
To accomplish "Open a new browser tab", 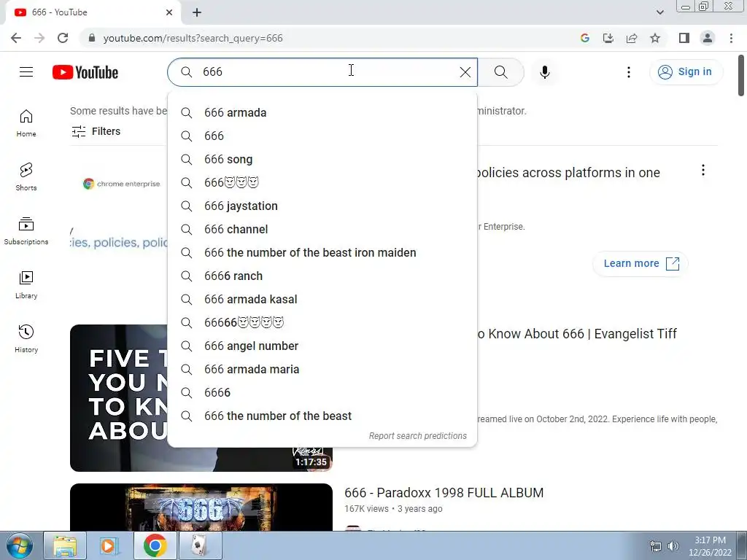I will click(x=197, y=12).
